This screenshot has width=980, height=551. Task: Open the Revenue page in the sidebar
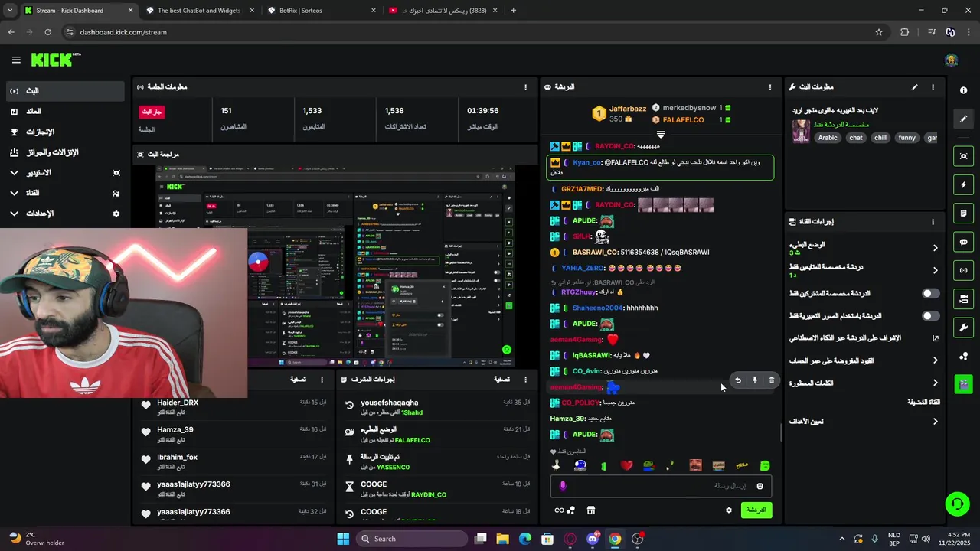[x=65, y=112]
